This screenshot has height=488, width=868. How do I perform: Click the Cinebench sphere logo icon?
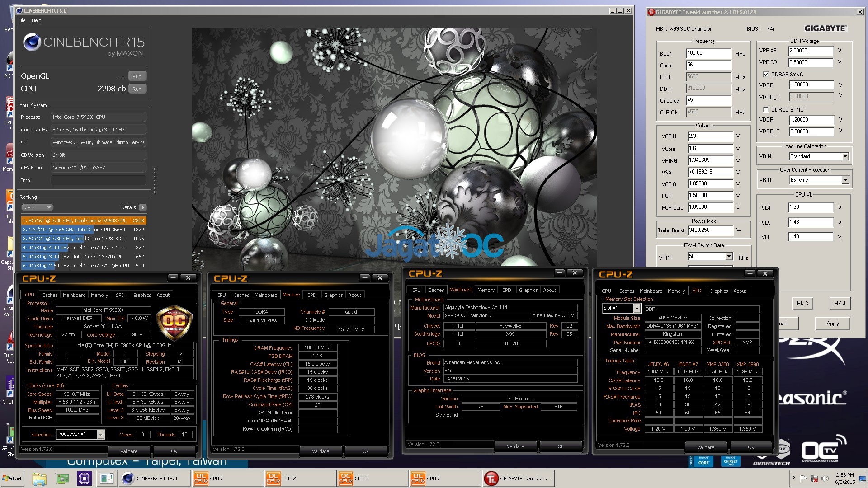32,42
